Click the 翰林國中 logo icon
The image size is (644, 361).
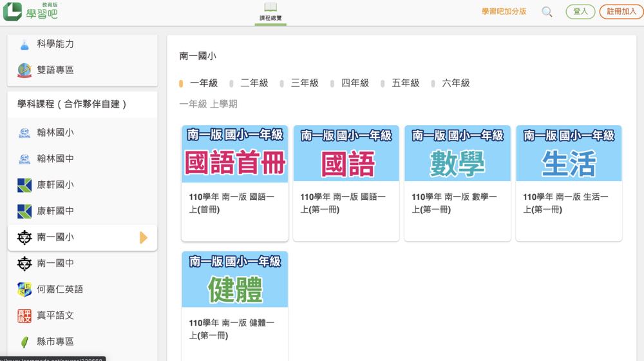click(x=24, y=159)
